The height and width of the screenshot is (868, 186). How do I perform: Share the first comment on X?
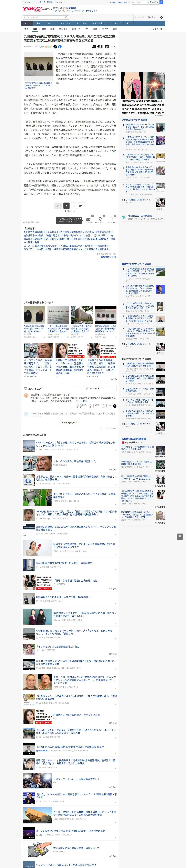115,406
